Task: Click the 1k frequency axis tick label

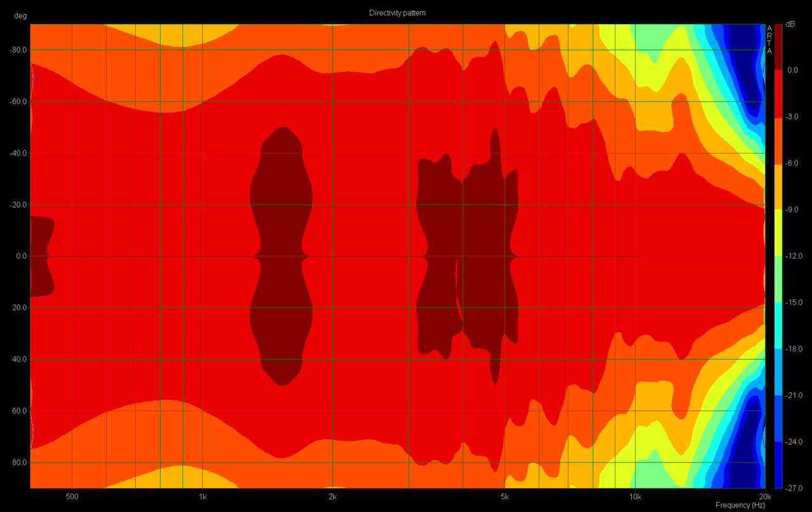Action: [202, 496]
